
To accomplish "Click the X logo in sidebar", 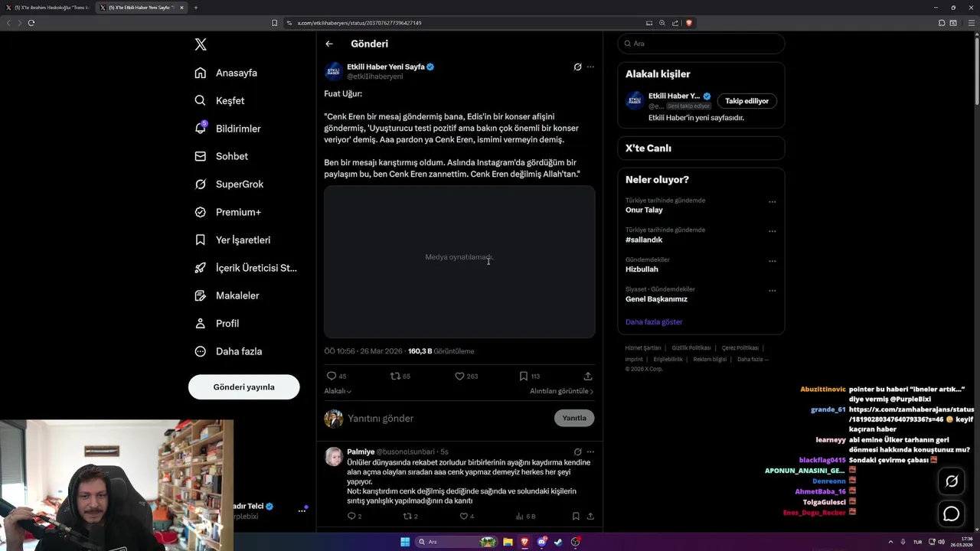I will click(x=201, y=44).
